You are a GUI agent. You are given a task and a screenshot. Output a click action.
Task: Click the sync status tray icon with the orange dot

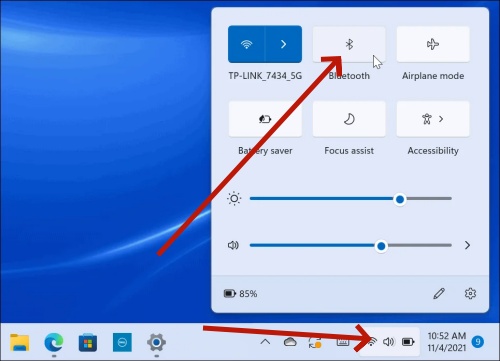[x=315, y=342]
